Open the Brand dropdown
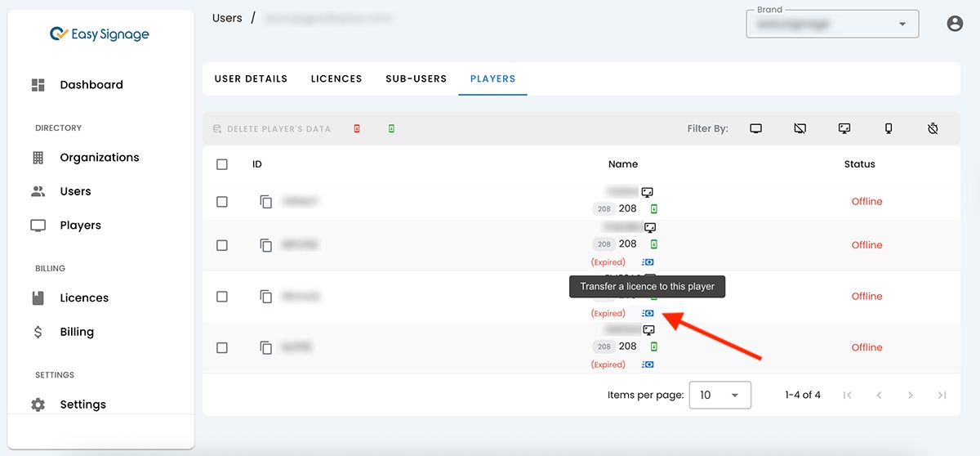Viewport: 980px width, 456px height. [831, 25]
